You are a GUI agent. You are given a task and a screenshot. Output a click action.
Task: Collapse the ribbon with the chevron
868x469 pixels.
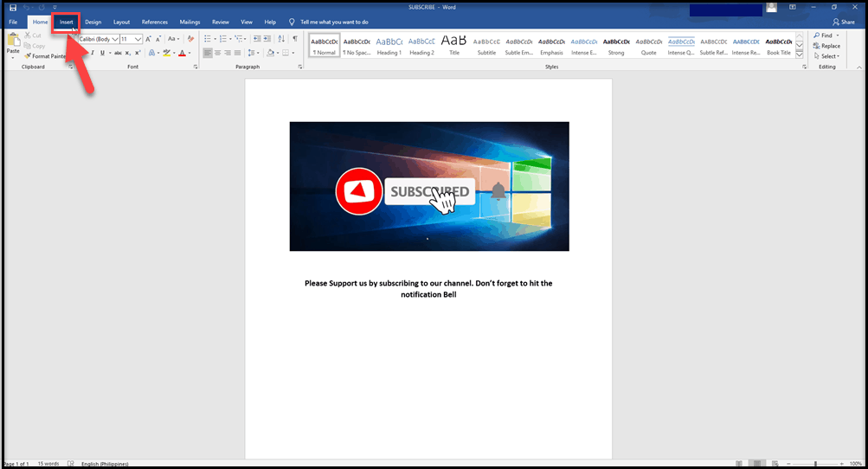[859, 67]
